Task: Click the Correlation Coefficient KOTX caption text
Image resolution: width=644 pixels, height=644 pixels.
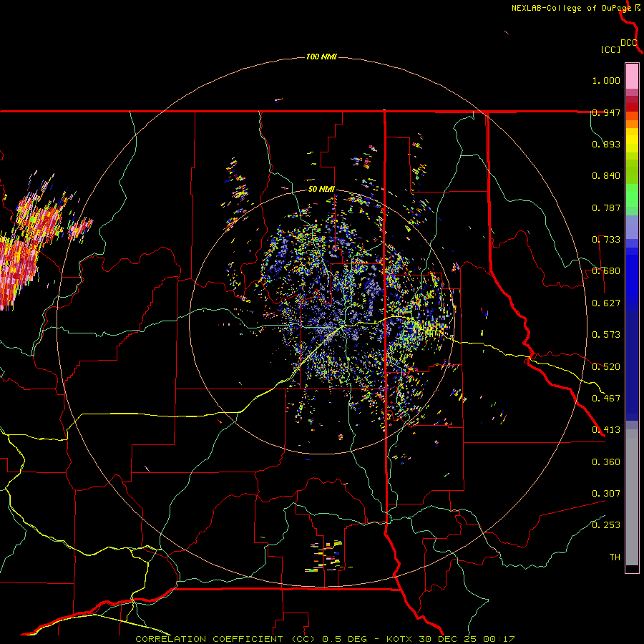Action: coord(325,639)
